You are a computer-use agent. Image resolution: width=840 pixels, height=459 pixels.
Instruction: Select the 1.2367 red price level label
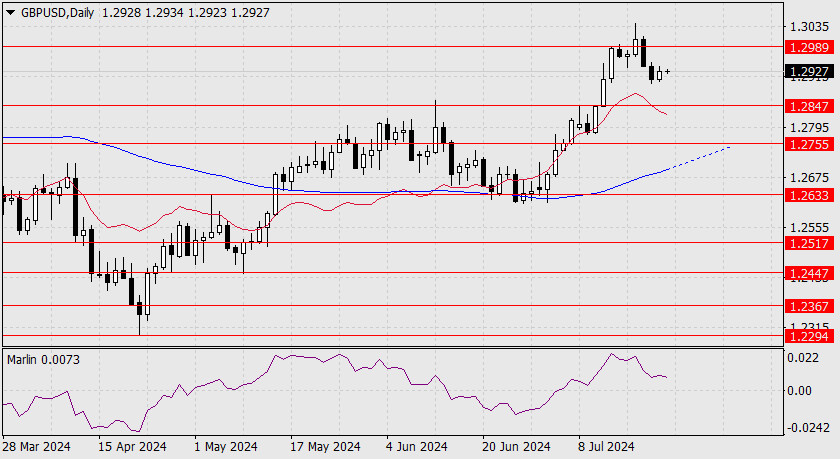(809, 306)
